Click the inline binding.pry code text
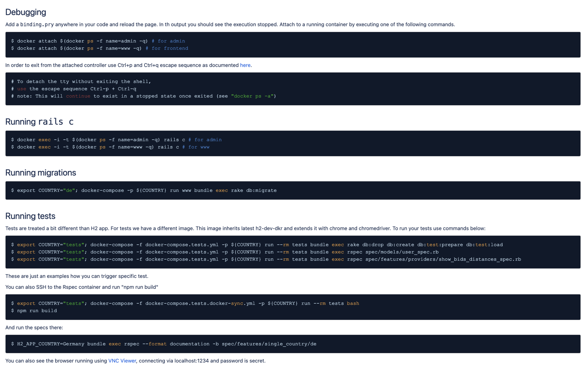 (x=37, y=24)
